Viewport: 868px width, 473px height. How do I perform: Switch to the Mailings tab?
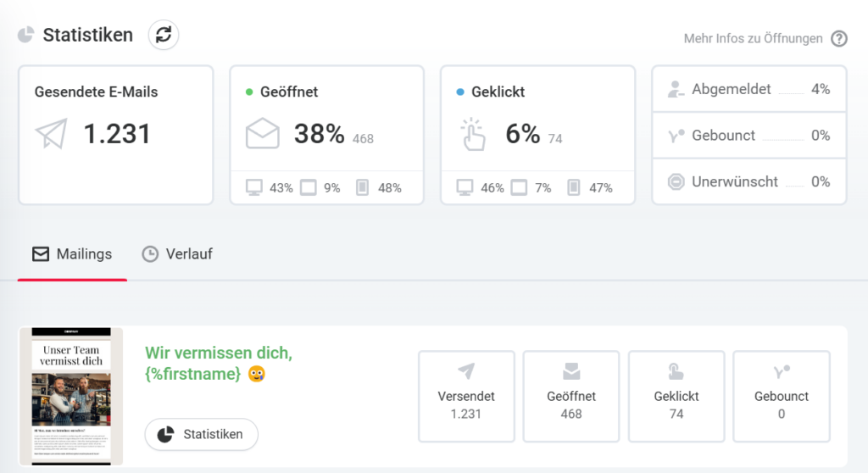pos(72,254)
